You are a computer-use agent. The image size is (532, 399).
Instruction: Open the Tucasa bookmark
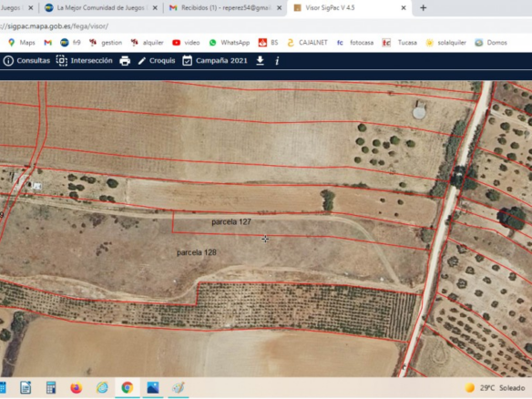click(399, 43)
